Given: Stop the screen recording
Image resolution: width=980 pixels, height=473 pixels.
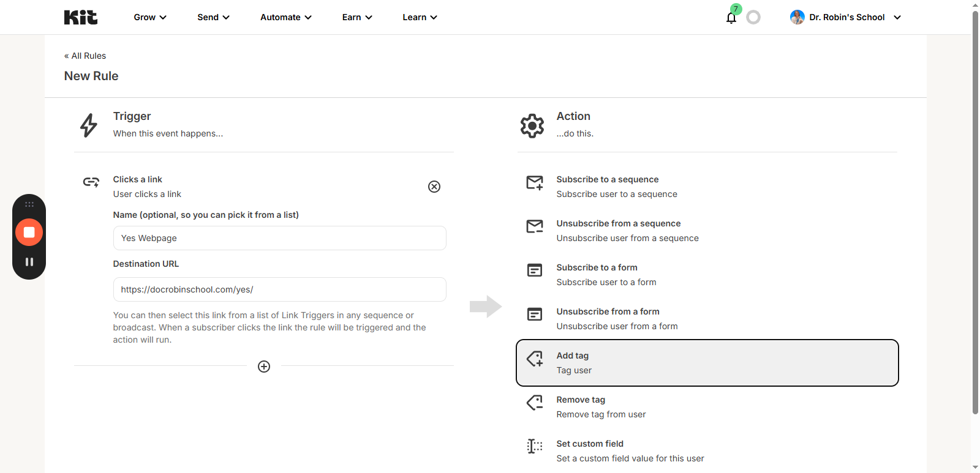Looking at the screenshot, I should (29, 233).
